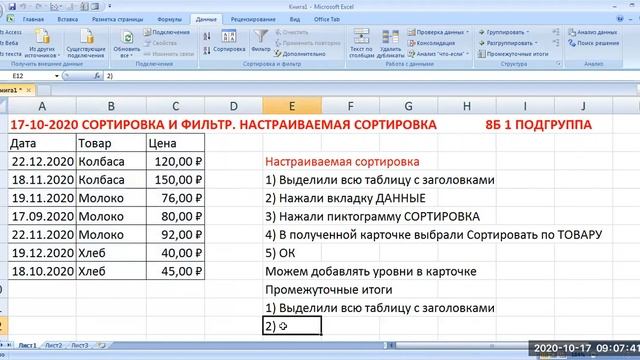Open Подключения connections list
Image resolution: width=640 pixels, height=360 pixels.
[167, 32]
